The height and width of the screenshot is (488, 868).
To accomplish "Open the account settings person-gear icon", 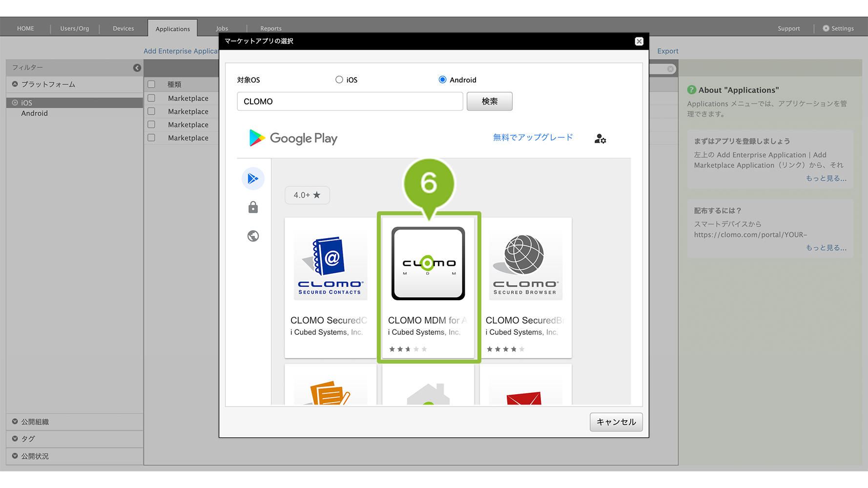I will 600,139.
